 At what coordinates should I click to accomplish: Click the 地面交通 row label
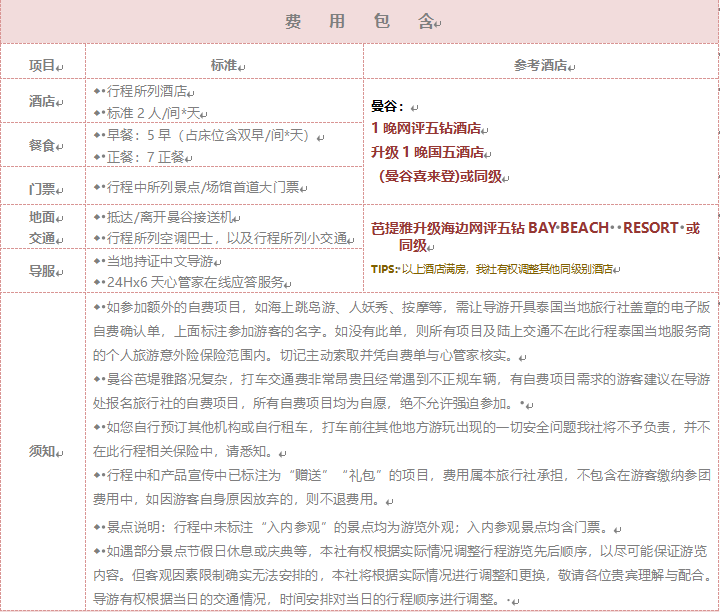(43, 226)
